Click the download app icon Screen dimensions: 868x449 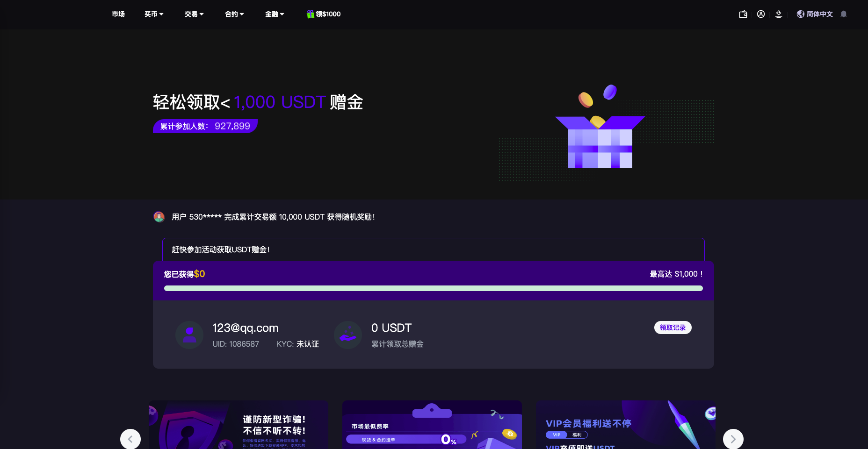(779, 14)
